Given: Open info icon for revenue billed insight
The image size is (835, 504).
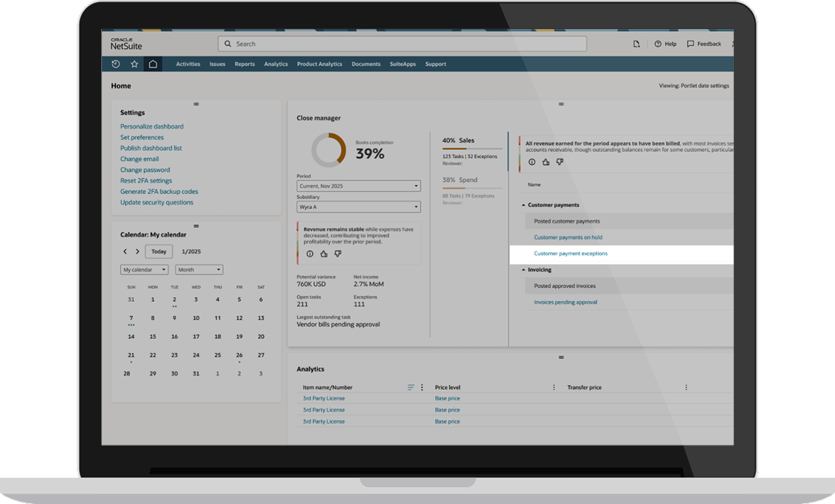Looking at the screenshot, I should 532,162.
